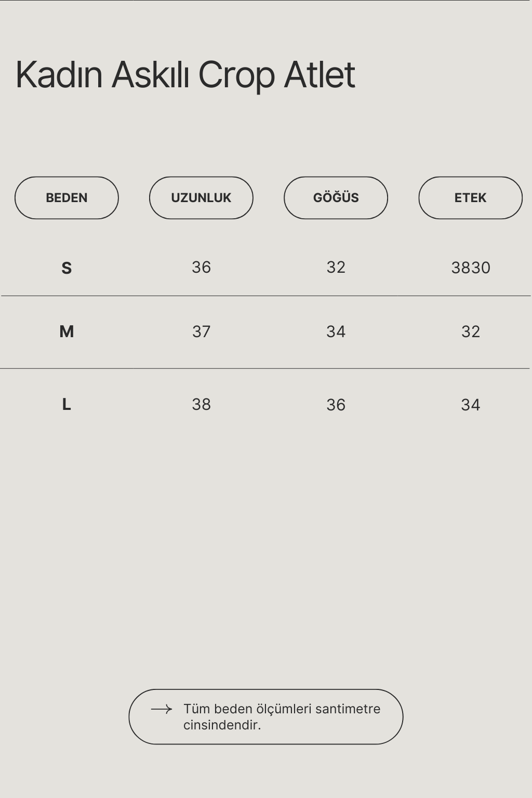Click the Kadın Askılı Crop Atlet title
This screenshot has width=532, height=798.
pyautogui.click(x=185, y=75)
